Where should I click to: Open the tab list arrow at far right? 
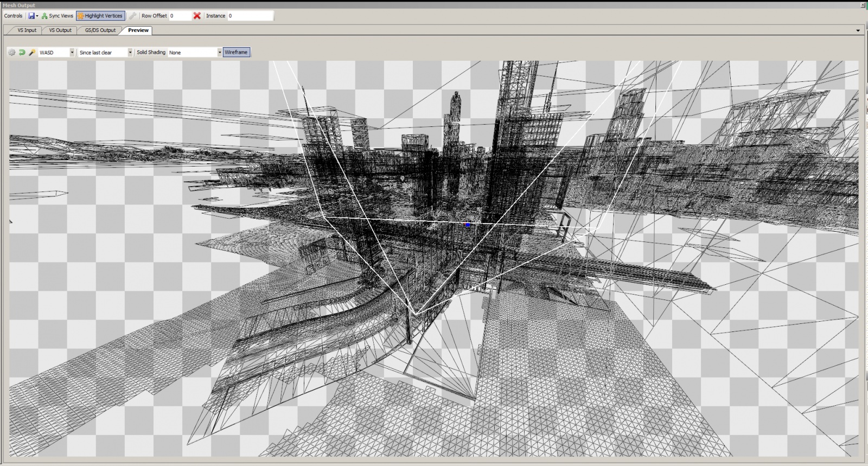[x=858, y=30]
